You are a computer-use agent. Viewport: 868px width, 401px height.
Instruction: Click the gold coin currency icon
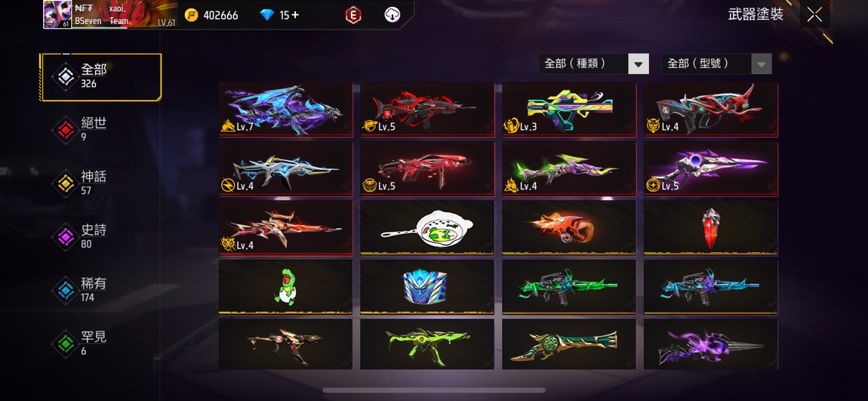(x=192, y=15)
